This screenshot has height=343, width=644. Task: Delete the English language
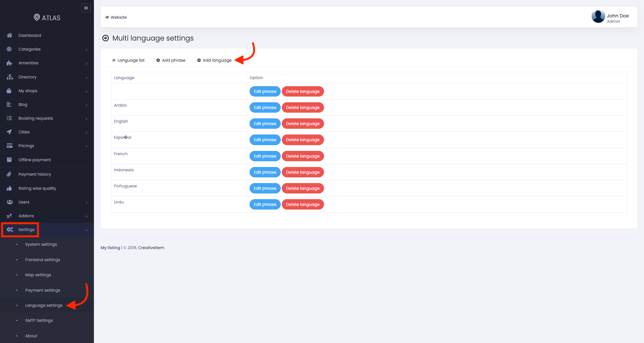(303, 124)
